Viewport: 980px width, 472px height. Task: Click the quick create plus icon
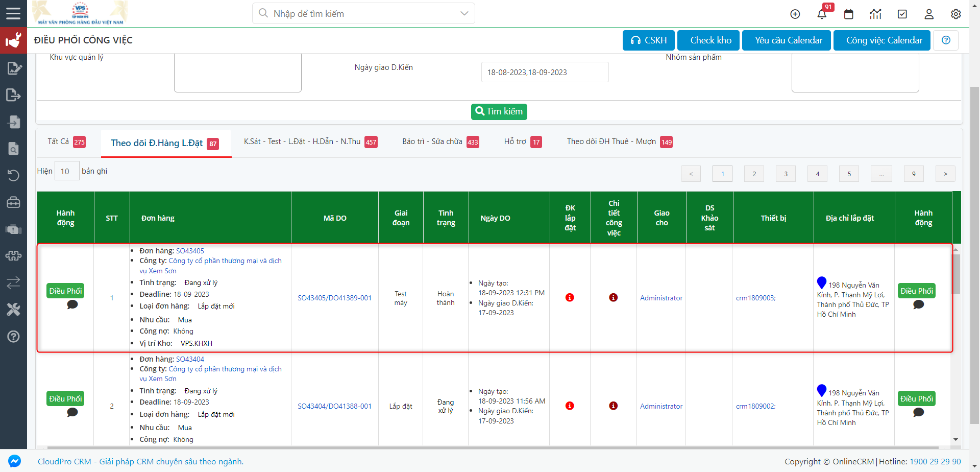point(795,14)
